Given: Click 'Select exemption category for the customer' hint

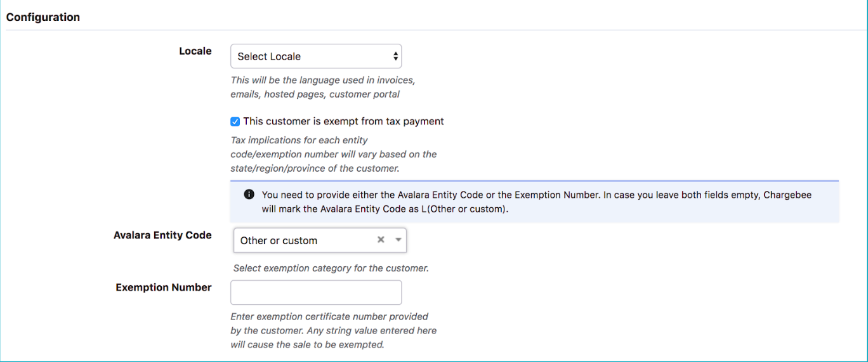Looking at the screenshot, I should click(331, 268).
